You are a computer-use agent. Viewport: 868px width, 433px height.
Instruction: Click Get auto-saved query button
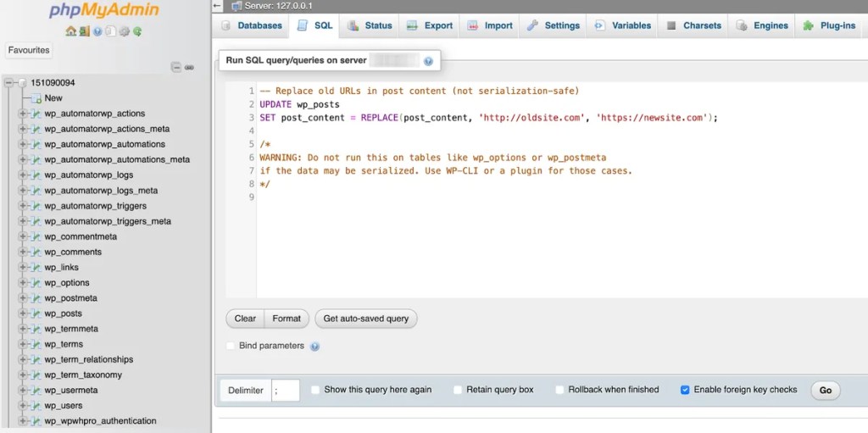[x=366, y=319]
